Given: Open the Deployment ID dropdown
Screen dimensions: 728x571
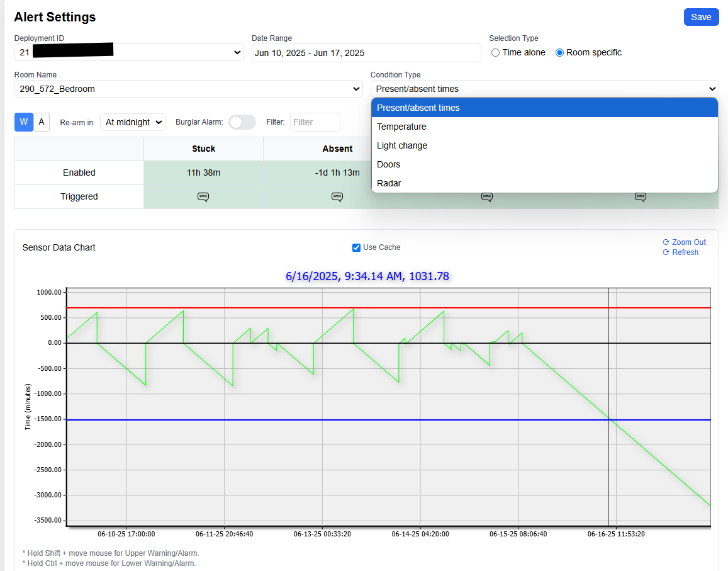Looking at the screenshot, I should pos(129,52).
